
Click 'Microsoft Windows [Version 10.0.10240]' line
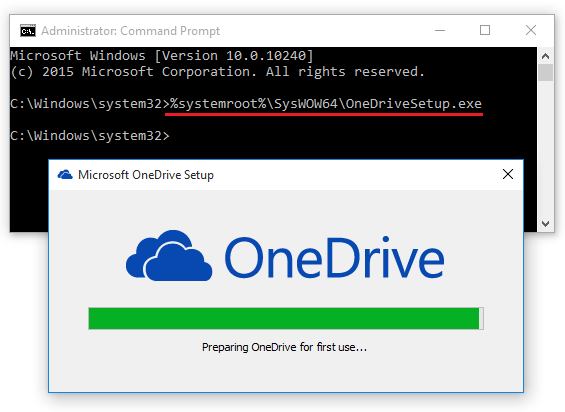tap(162, 56)
